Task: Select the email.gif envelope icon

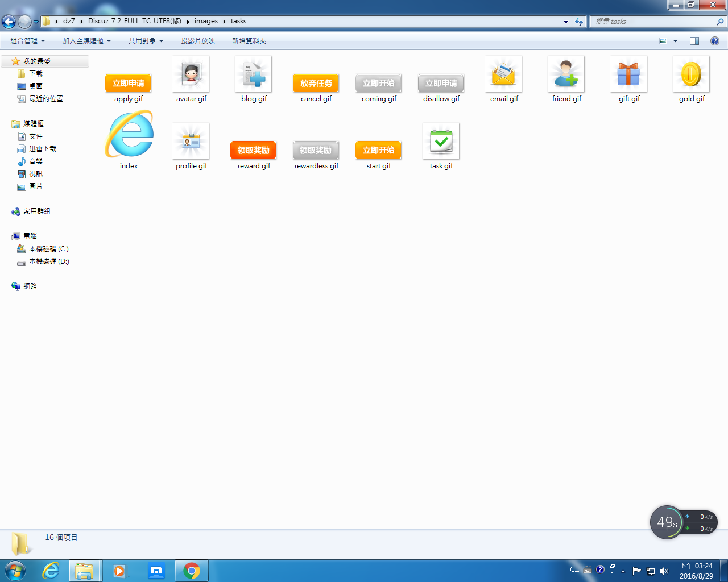Action: coord(503,74)
